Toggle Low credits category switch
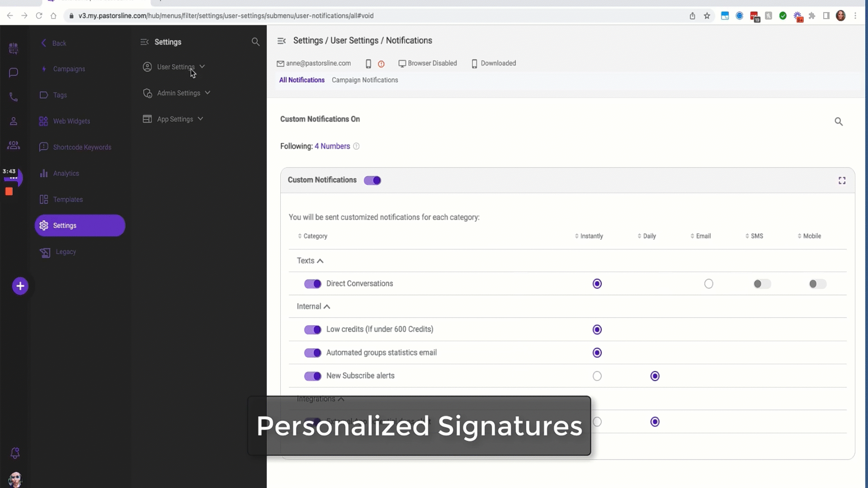This screenshot has width=868, height=488. 312,329
